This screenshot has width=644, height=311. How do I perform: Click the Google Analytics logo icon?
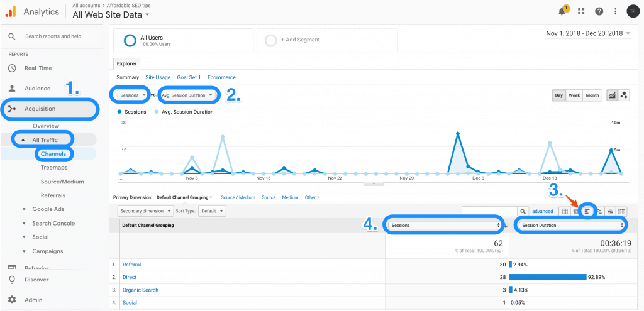point(10,11)
